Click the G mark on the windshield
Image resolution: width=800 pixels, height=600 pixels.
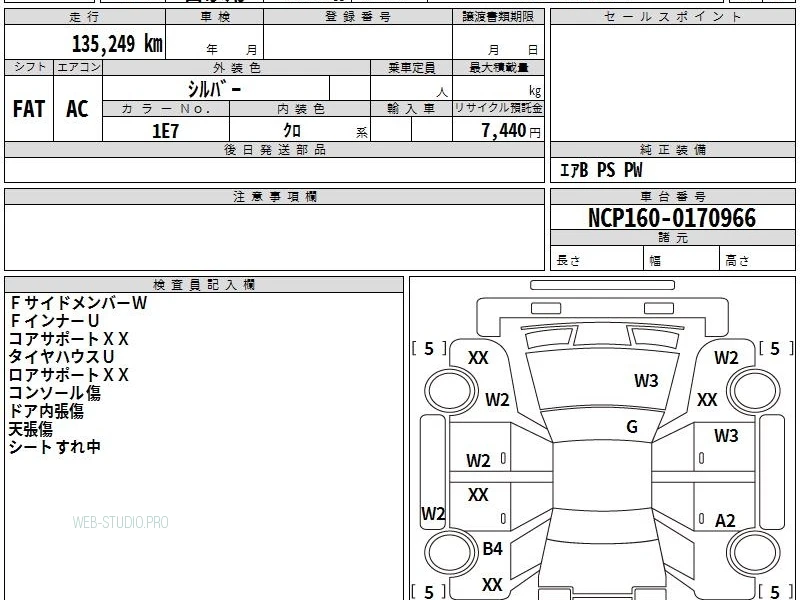pyautogui.click(x=632, y=427)
